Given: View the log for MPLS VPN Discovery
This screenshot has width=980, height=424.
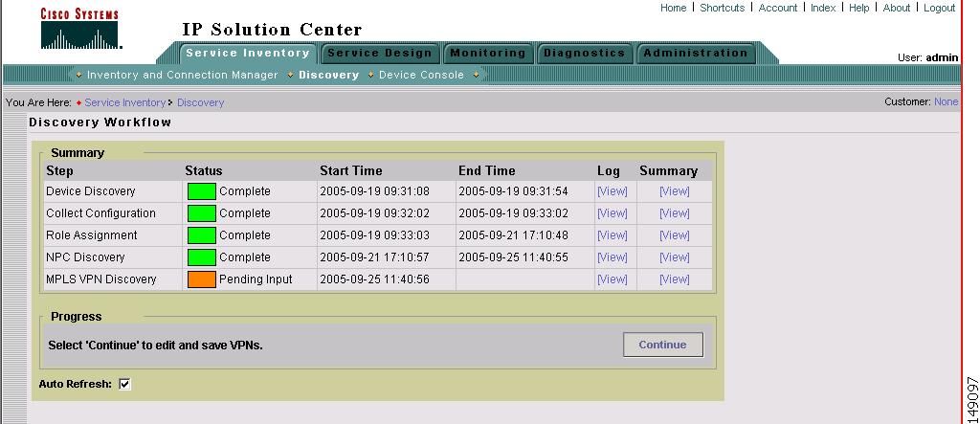Looking at the screenshot, I should point(612,279).
